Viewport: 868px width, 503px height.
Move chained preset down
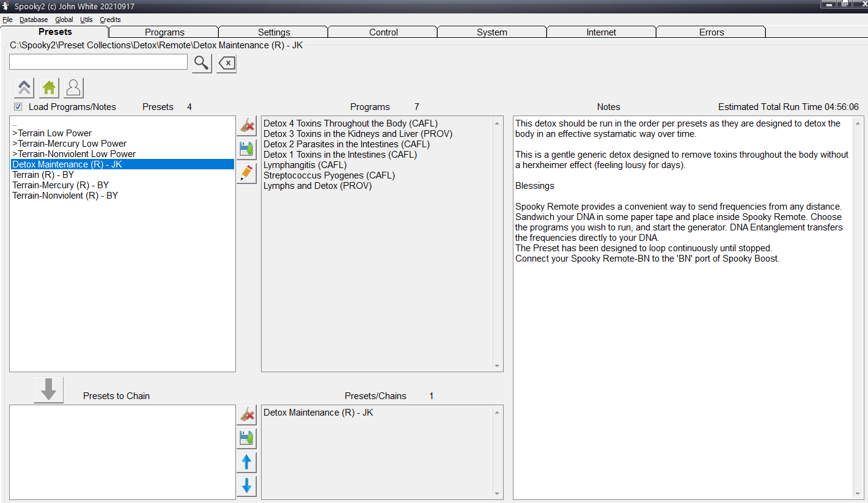click(x=246, y=486)
